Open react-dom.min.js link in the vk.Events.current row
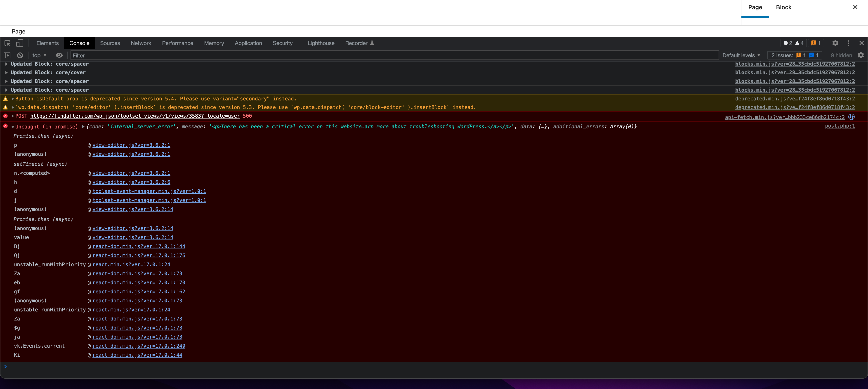Screen dimensions: 868x389 pos(139,346)
